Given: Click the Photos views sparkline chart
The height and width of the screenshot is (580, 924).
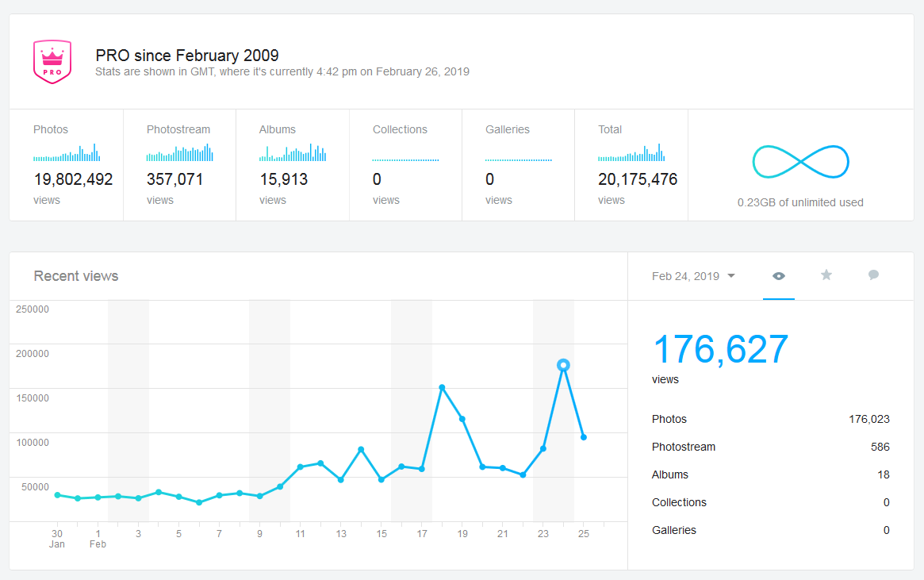Looking at the screenshot, I should (x=67, y=153).
